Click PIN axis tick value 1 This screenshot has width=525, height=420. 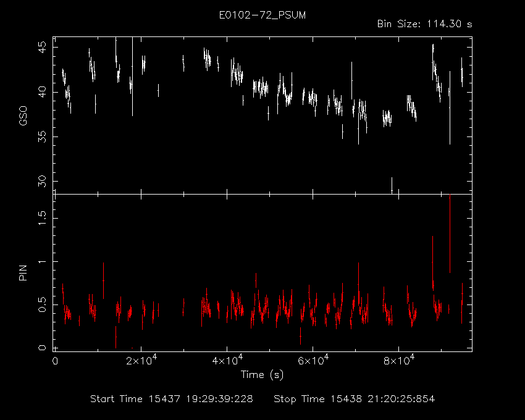[x=42, y=262]
